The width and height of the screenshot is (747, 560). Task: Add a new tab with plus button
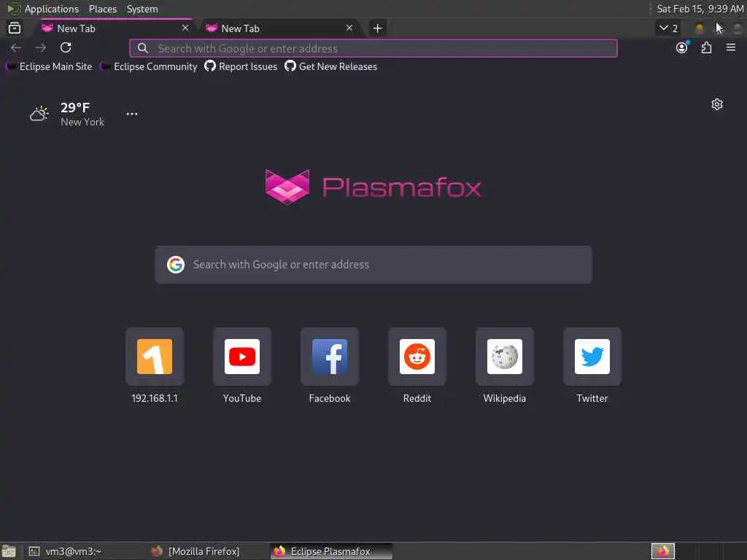pyautogui.click(x=377, y=28)
